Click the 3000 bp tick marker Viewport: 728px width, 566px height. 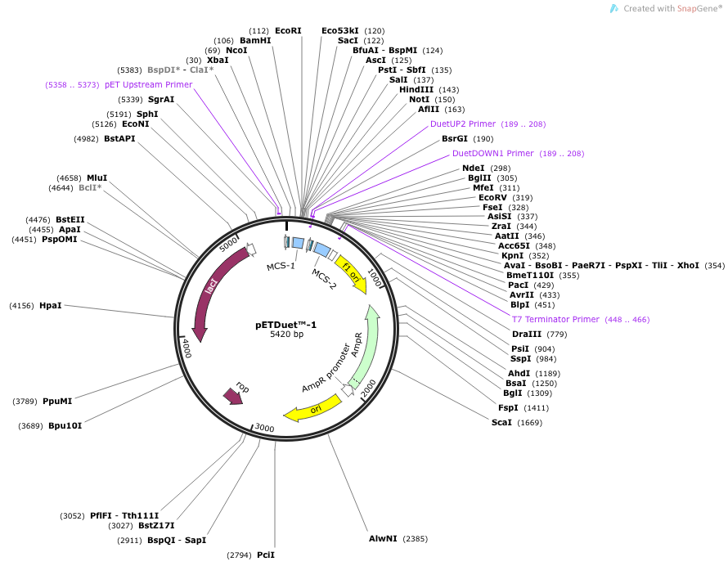263,427
